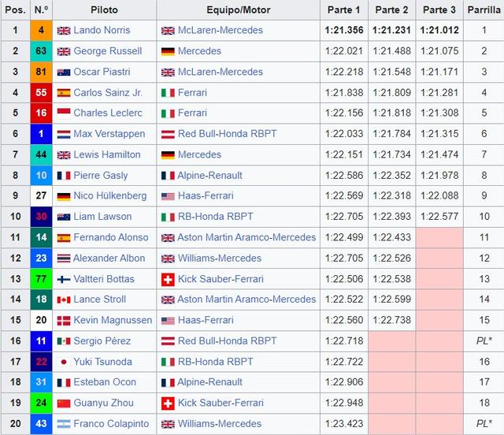Screen dimensions: 504x435
Task: Open the Fernando Alonso driver link
Action: [111, 237]
